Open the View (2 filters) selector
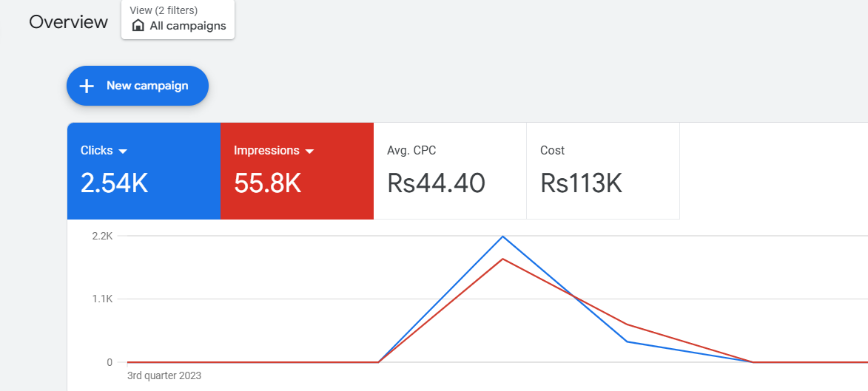Image resolution: width=868 pixels, height=391 pixels. 178,19
